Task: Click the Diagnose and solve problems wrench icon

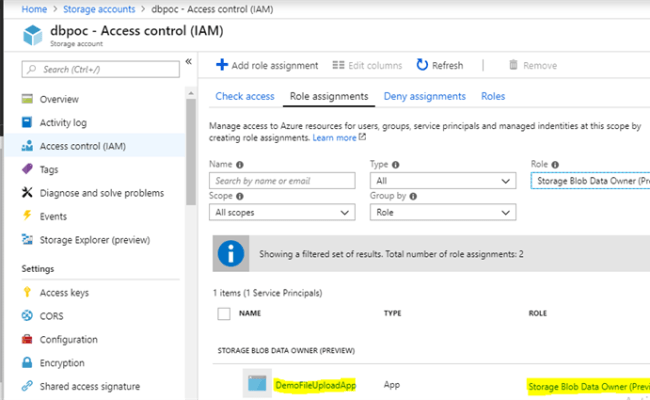Action: tap(27, 192)
